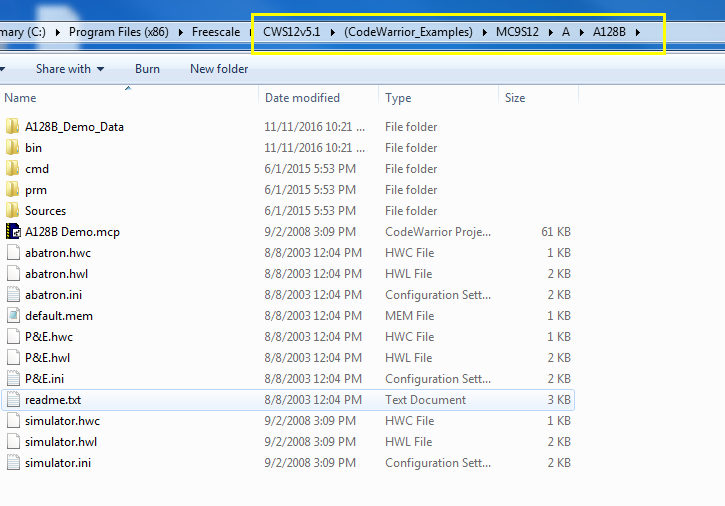Expand the arrow after A128B breadcrumb
The height and width of the screenshot is (506, 725).
[638, 32]
